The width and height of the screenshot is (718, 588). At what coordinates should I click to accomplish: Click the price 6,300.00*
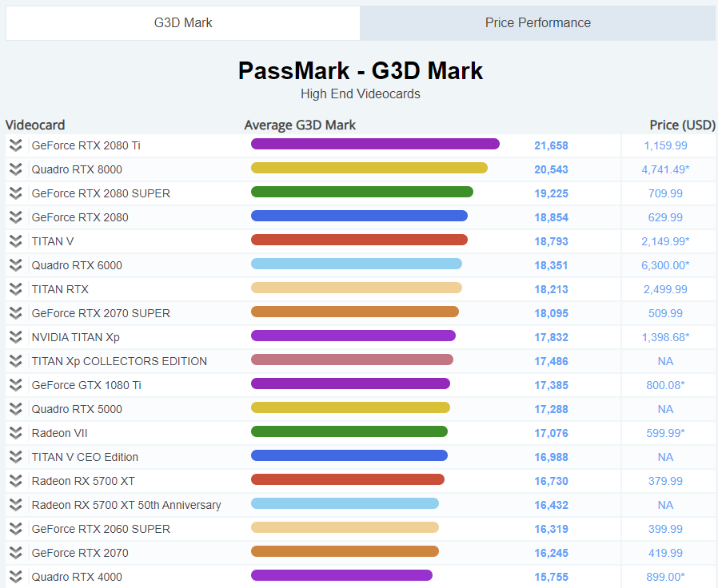click(665, 265)
